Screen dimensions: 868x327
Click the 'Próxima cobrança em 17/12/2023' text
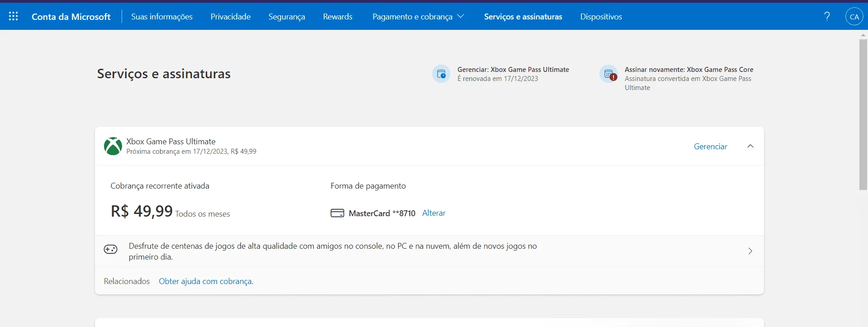click(191, 152)
